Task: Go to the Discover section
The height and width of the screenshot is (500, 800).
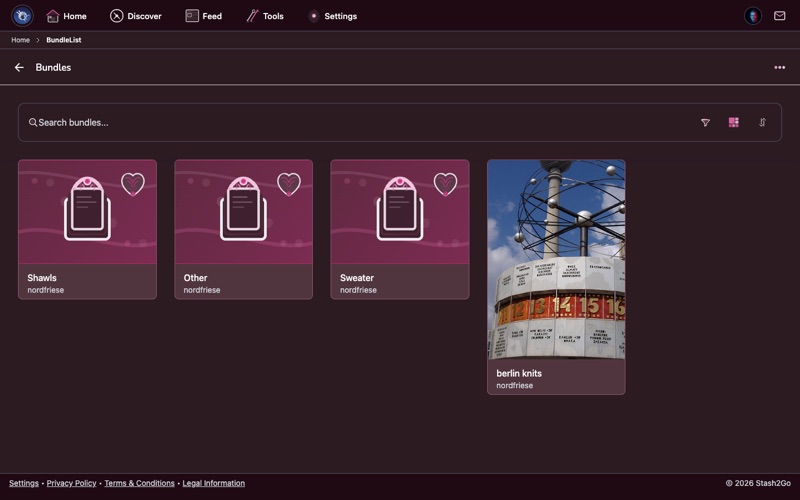Action: tap(136, 16)
